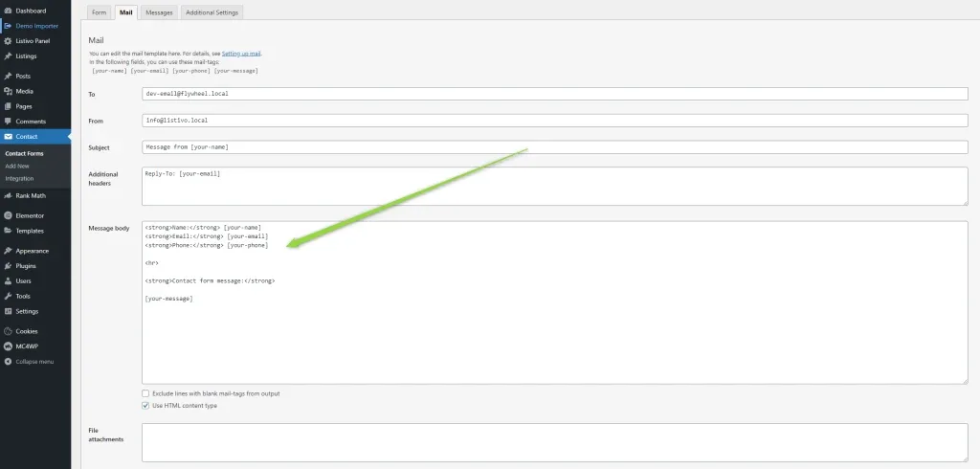Click the Cookies icon in sidebar

[x=8, y=331]
